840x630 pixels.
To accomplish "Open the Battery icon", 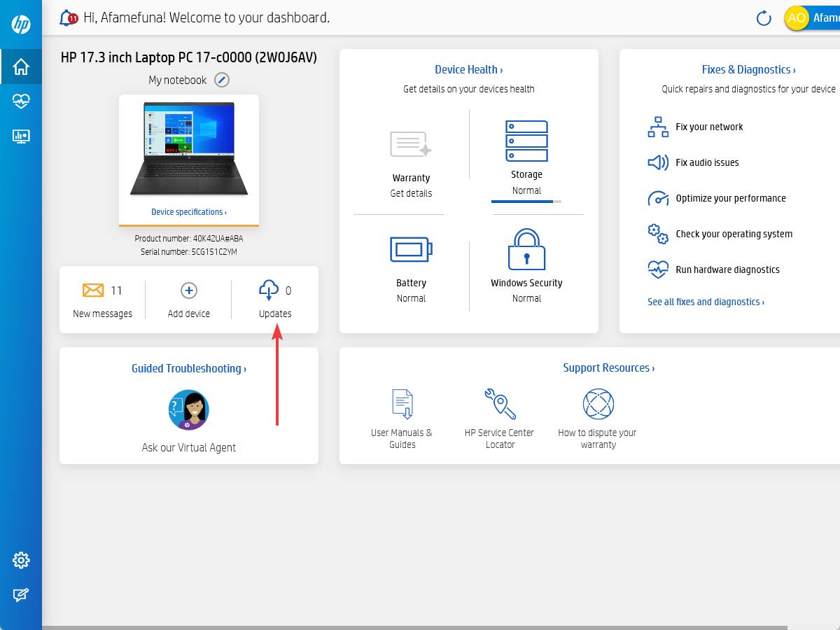I will point(411,249).
